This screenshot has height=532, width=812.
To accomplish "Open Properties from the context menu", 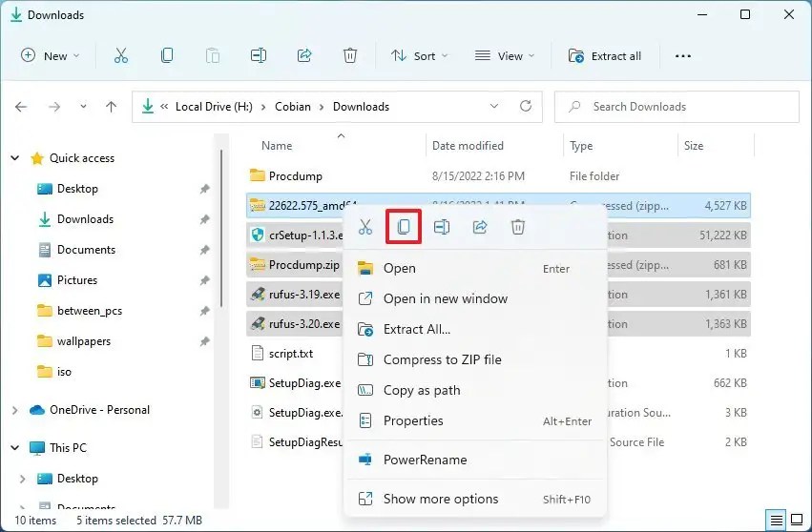I will click(x=475, y=420).
